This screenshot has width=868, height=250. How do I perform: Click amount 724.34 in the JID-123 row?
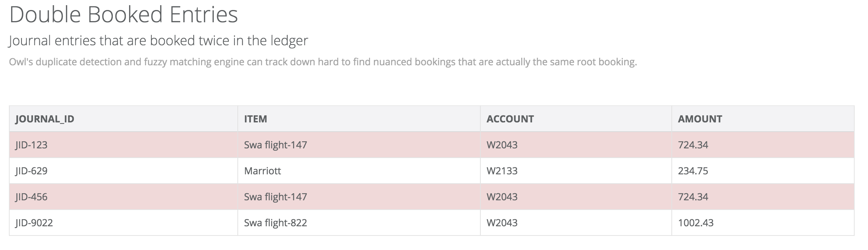coord(693,145)
